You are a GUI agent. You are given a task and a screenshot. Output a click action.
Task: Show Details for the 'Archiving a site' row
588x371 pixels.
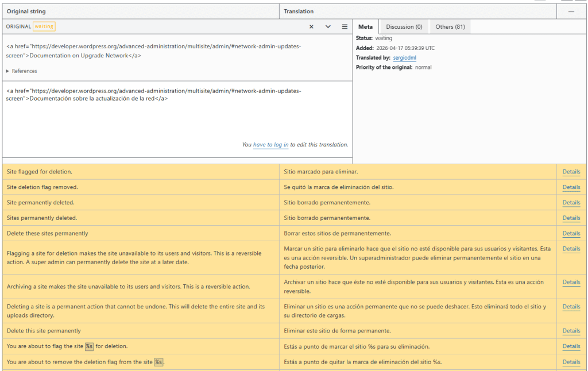pos(571,282)
